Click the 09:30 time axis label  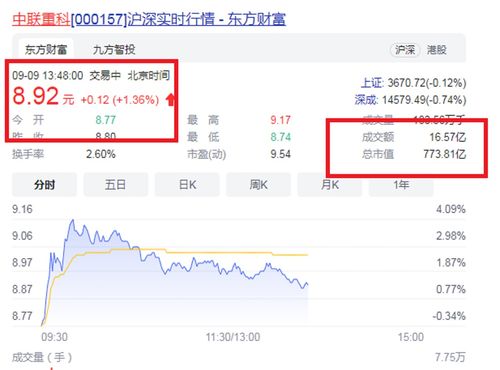coord(54,337)
